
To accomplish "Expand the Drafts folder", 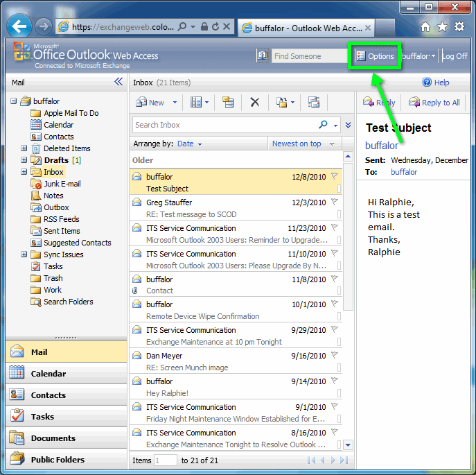I will pyautogui.click(x=24, y=160).
